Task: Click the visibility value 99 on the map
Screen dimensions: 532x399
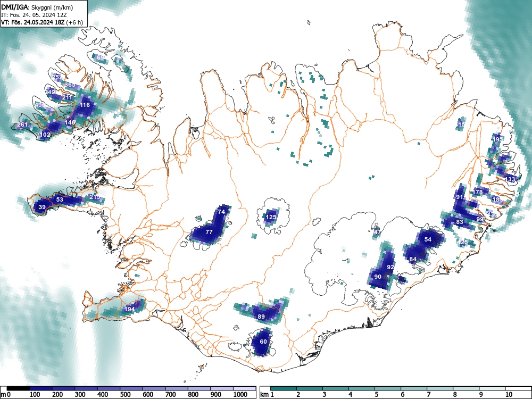Action: 480,220
